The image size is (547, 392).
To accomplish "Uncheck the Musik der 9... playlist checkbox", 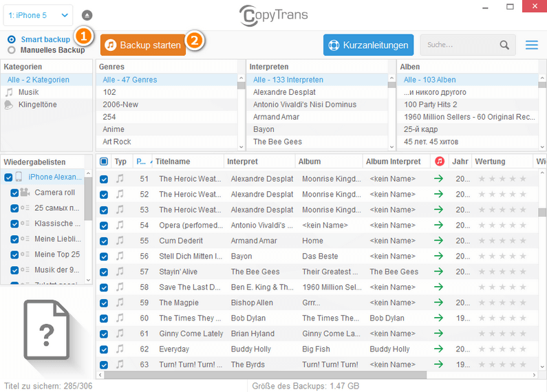I will coord(14,270).
